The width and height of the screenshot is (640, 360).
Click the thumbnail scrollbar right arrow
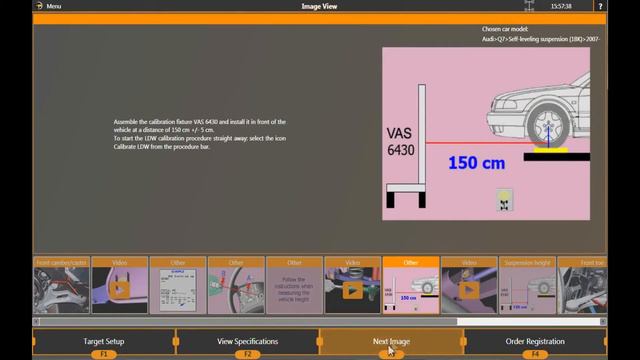tap(603, 322)
